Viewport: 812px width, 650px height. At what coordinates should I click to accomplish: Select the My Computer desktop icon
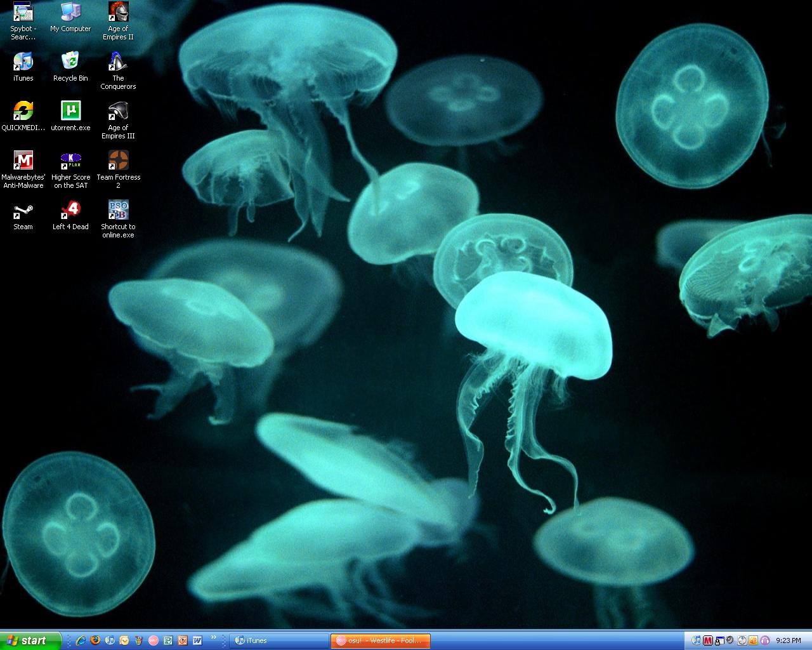(70, 17)
